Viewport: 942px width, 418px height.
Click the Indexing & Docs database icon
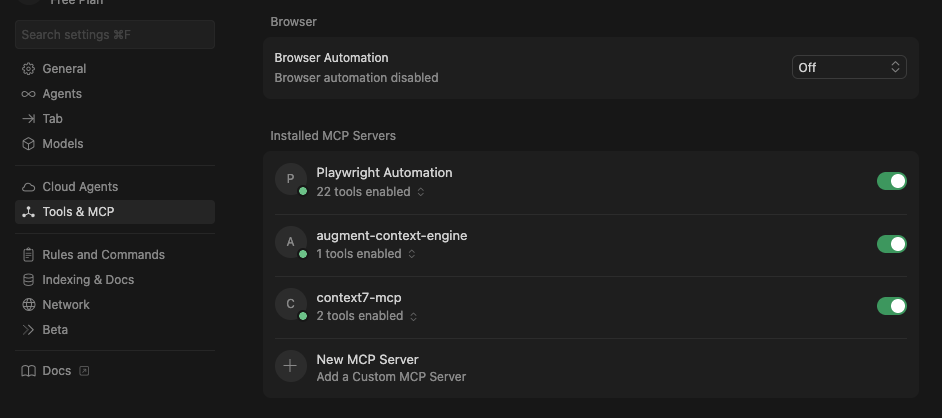28,280
